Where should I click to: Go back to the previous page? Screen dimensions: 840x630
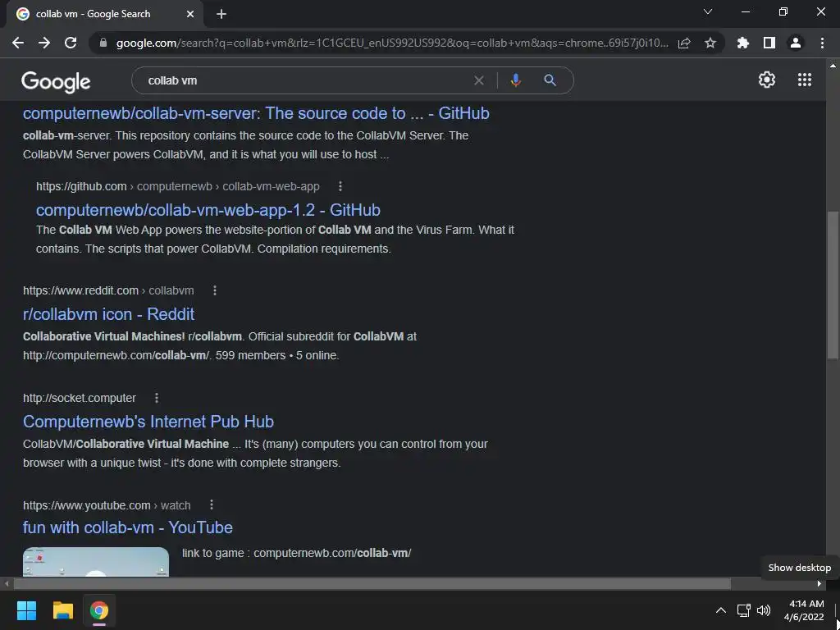pyautogui.click(x=18, y=43)
